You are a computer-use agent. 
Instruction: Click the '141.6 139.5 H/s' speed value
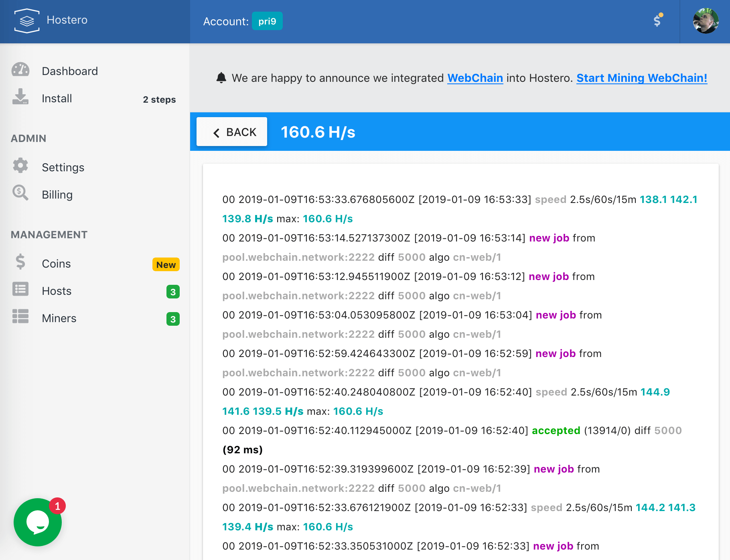click(263, 411)
